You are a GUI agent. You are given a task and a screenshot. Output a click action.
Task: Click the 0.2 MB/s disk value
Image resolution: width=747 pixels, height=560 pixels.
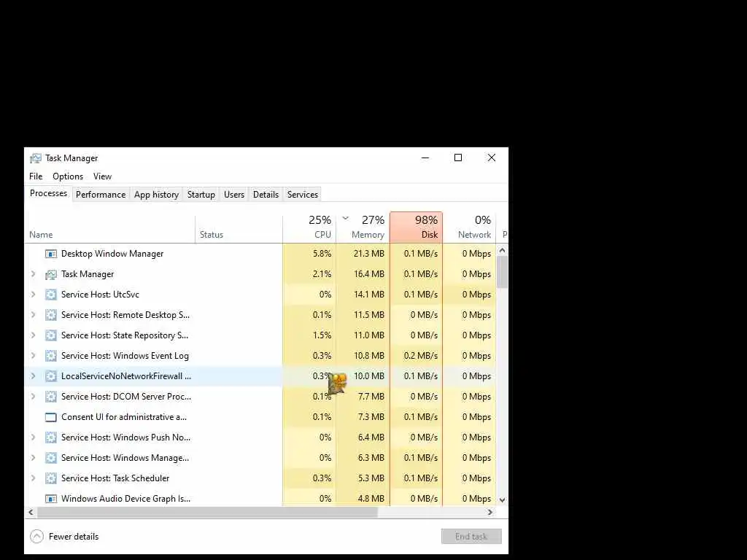[421, 356]
